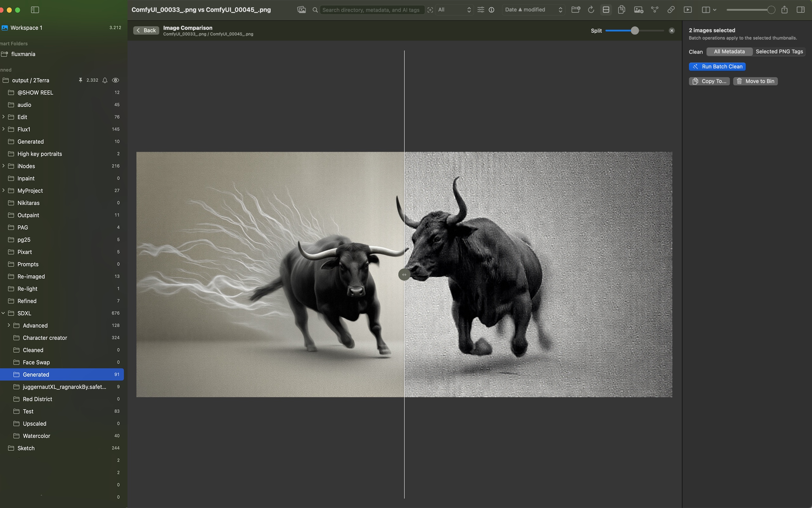The height and width of the screenshot is (508, 812).
Task: Open the Nikitaras folder
Action: point(62,203)
